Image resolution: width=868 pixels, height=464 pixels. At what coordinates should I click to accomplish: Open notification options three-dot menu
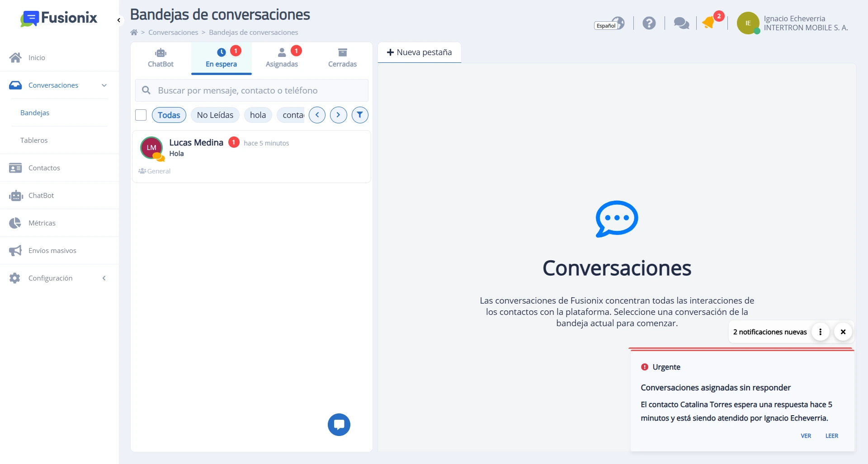click(821, 332)
